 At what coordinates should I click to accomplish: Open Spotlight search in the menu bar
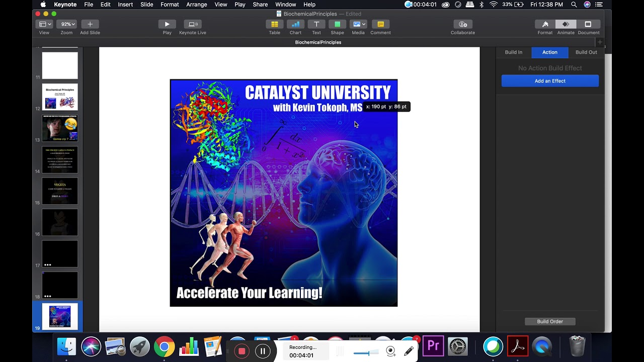pos(574,5)
